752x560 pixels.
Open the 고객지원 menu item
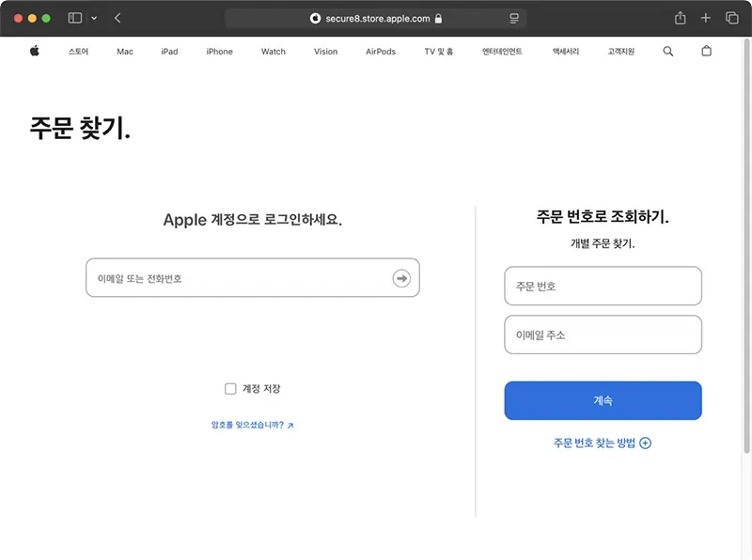click(619, 52)
